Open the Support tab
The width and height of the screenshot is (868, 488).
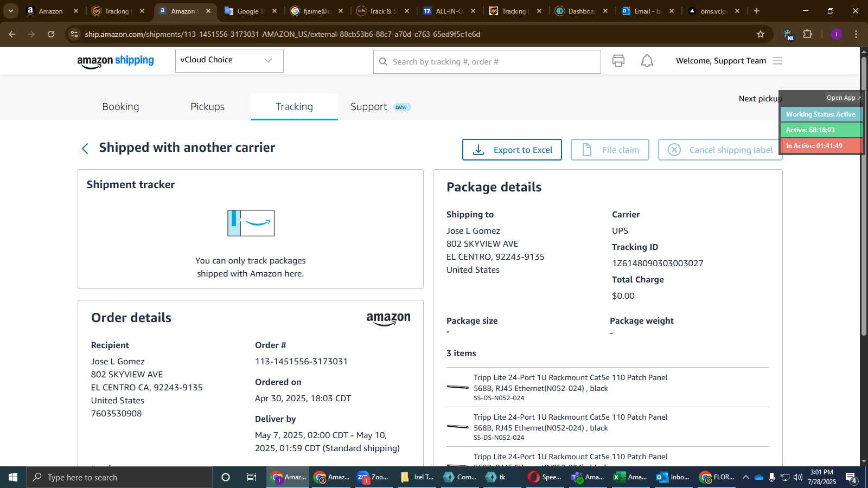pos(380,107)
